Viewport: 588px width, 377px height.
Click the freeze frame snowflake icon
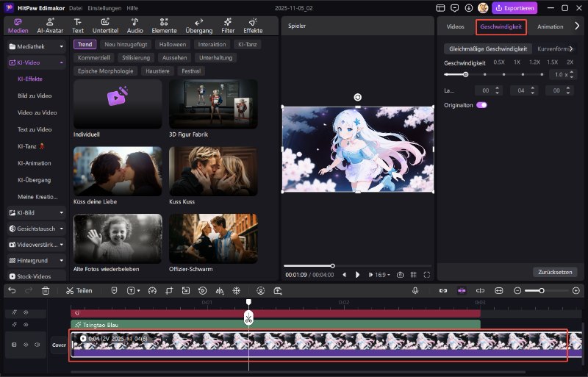pos(236,290)
